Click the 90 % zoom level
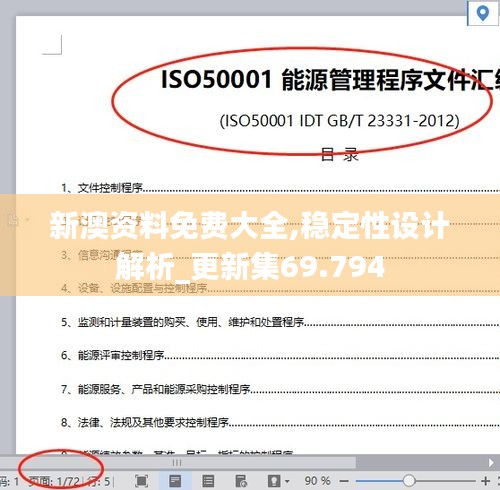Viewport: 500px width, 490px height. [x=317, y=481]
